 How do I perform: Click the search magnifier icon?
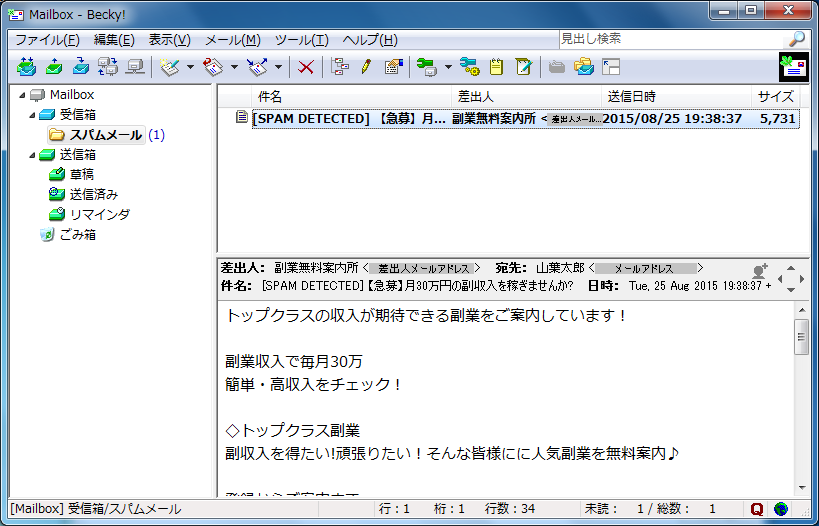click(796, 39)
